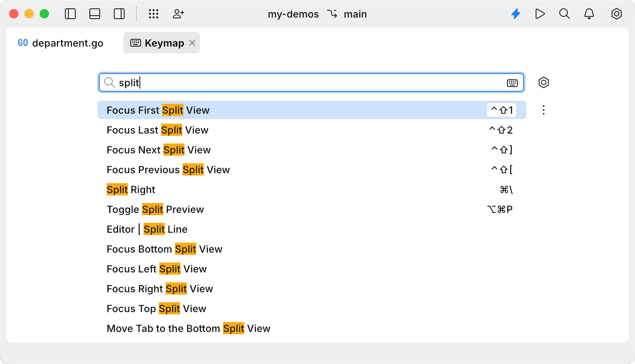
Task: Toggle the left panel visibility
Action: coord(70,14)
